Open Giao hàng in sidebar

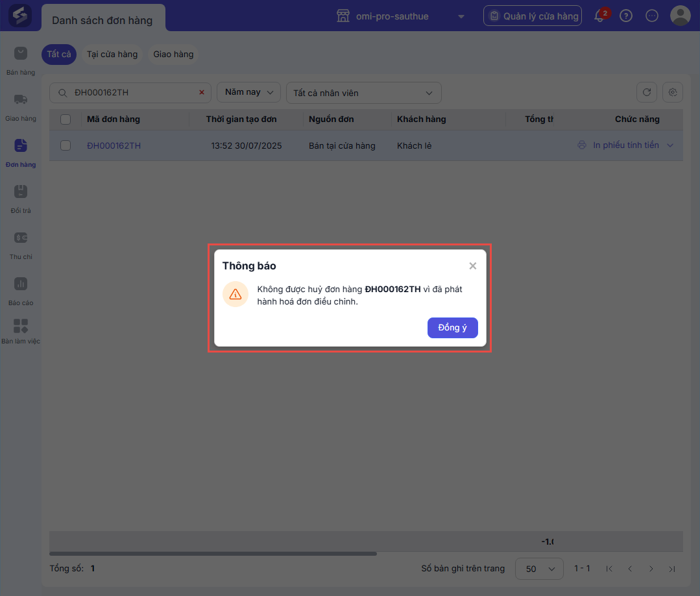click(x=21, y=107)
